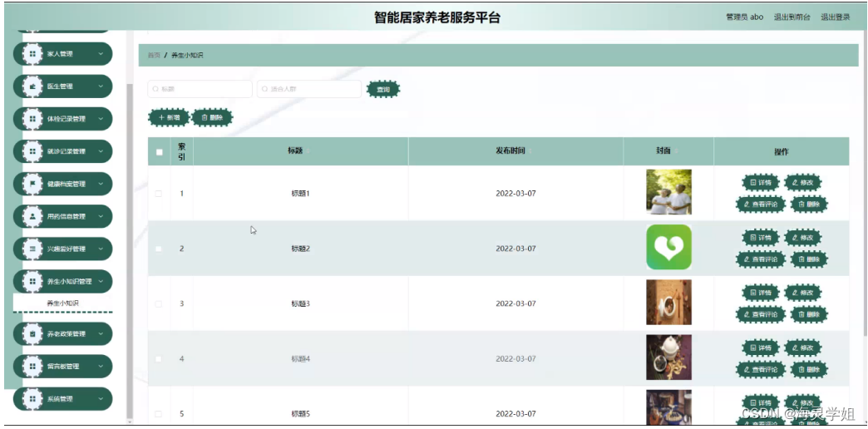The height and width of the screenshot is (429, 868).
Task: Open 详情 for 标题2 row
Action: pos(760,238)
